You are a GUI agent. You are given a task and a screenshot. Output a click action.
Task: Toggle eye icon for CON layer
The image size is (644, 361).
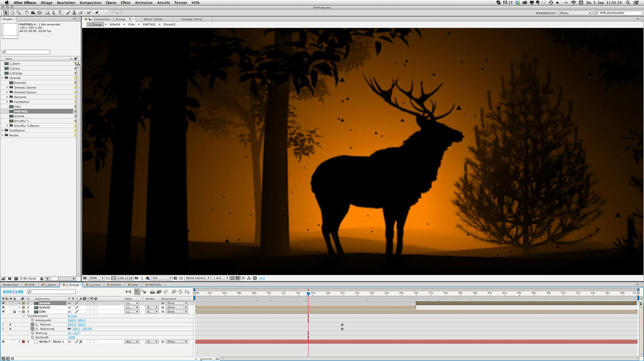(x=3, y=312)
